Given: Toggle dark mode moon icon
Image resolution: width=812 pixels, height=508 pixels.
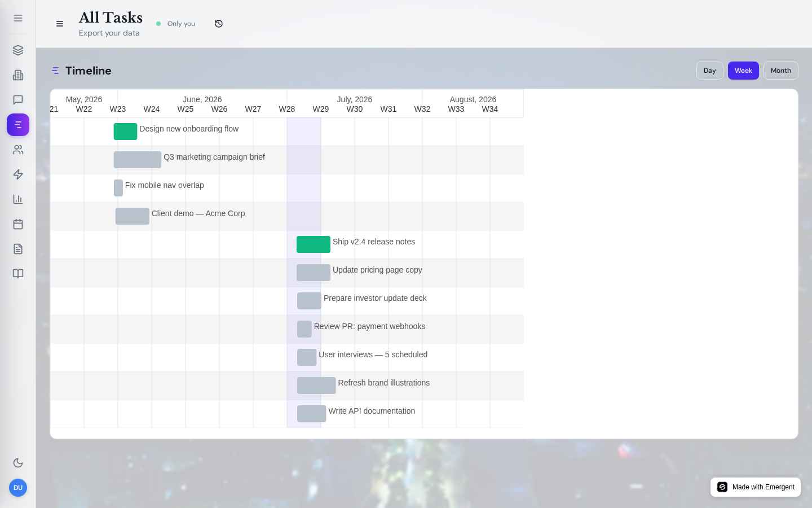Looking at the screenshot, I should coord(18,463).
